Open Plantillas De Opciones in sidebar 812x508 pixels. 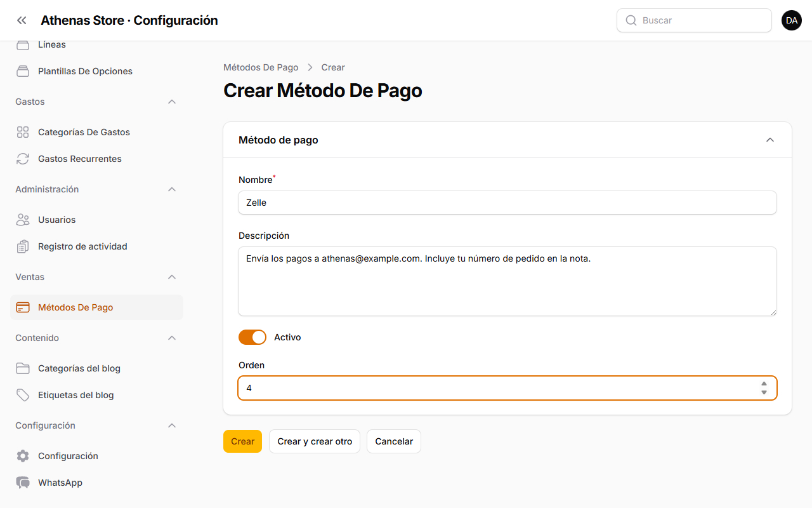coord(96,71)
